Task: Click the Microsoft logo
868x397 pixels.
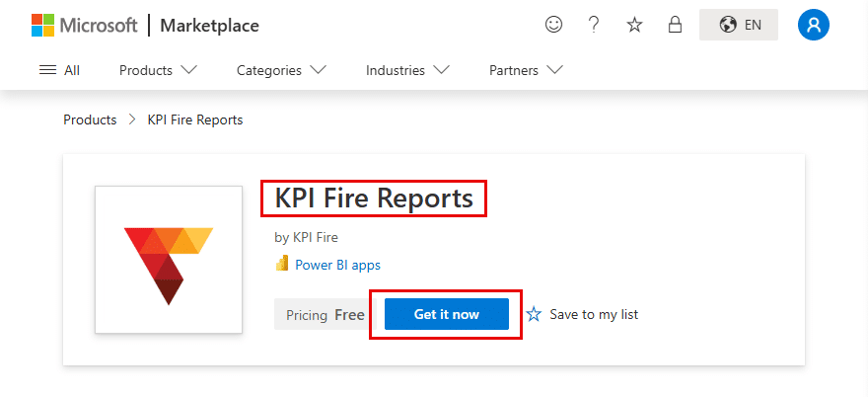Action: click(x=84, y=26)
